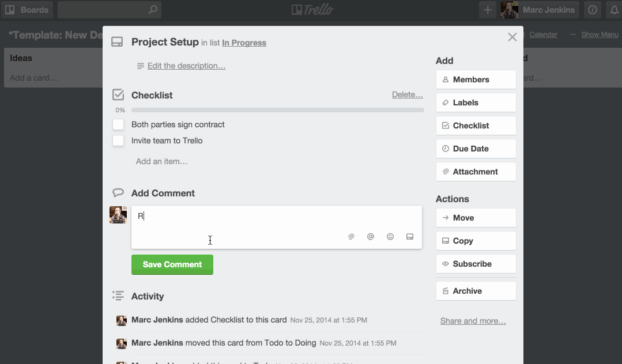Click the mention @ icon in comment box

click(371, 237)
